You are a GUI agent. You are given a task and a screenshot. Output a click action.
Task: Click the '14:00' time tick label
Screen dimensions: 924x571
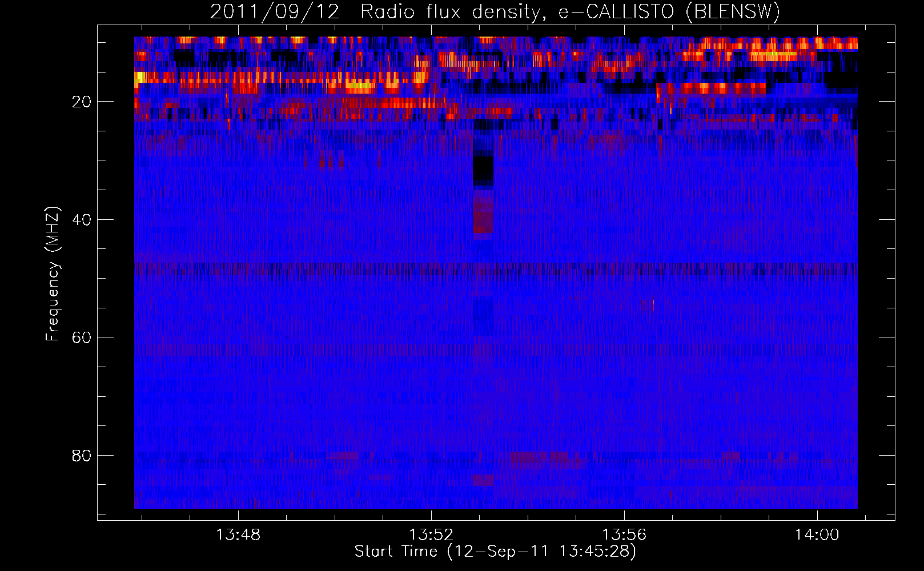tap(817, 534)
